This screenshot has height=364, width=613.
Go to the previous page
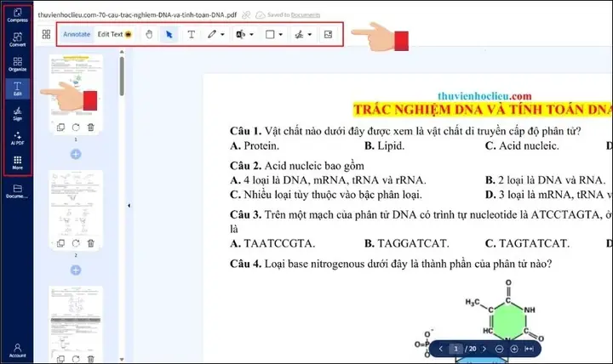pos(441,349)
